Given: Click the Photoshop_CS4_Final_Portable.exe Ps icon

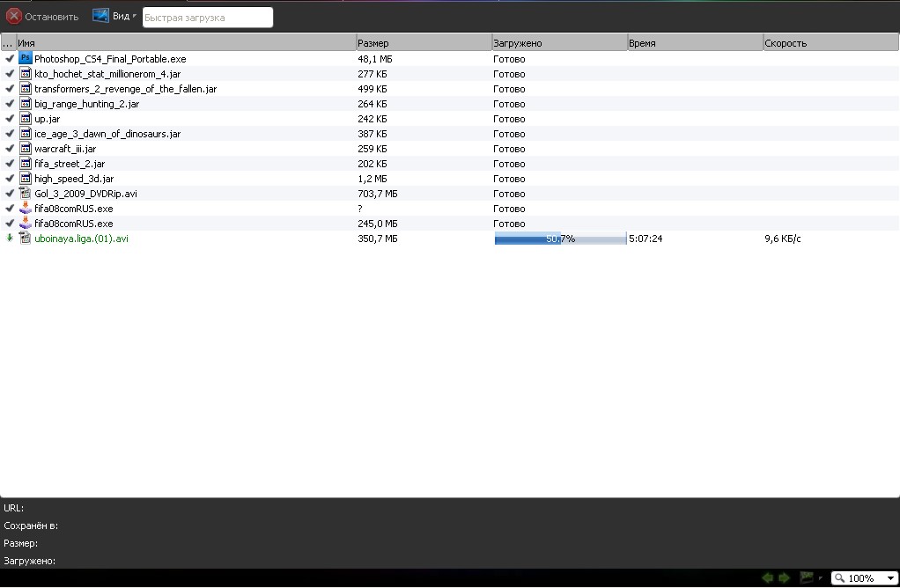Looking at the screenshot, I should 26,58.
